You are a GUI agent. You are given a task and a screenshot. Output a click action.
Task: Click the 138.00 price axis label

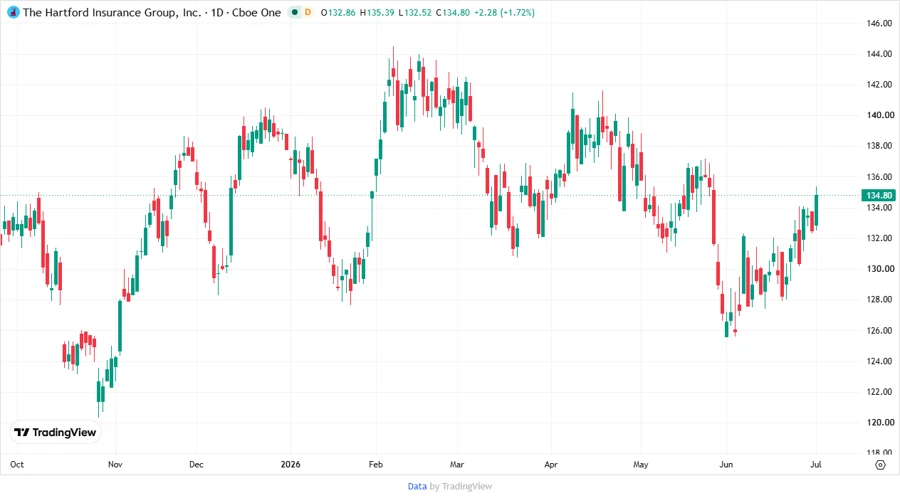coord(880,146)
